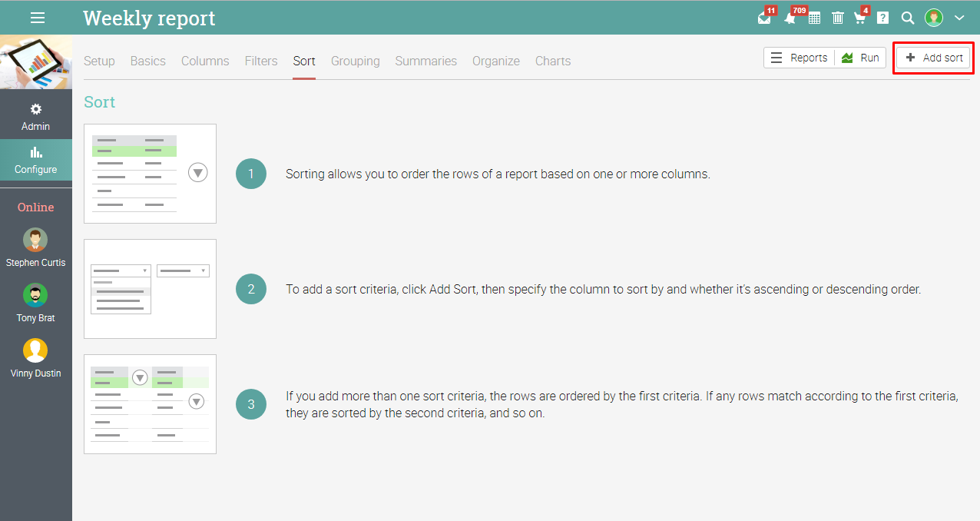Click the second illustration with dropdown boxes
The image size is (980, 521).
(150, 289)
